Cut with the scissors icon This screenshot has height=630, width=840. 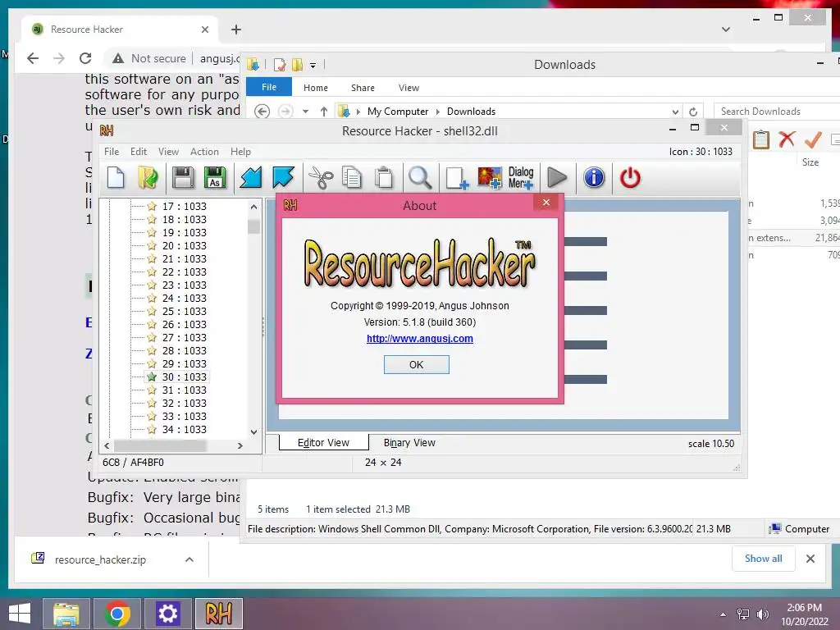click(321, 178)
